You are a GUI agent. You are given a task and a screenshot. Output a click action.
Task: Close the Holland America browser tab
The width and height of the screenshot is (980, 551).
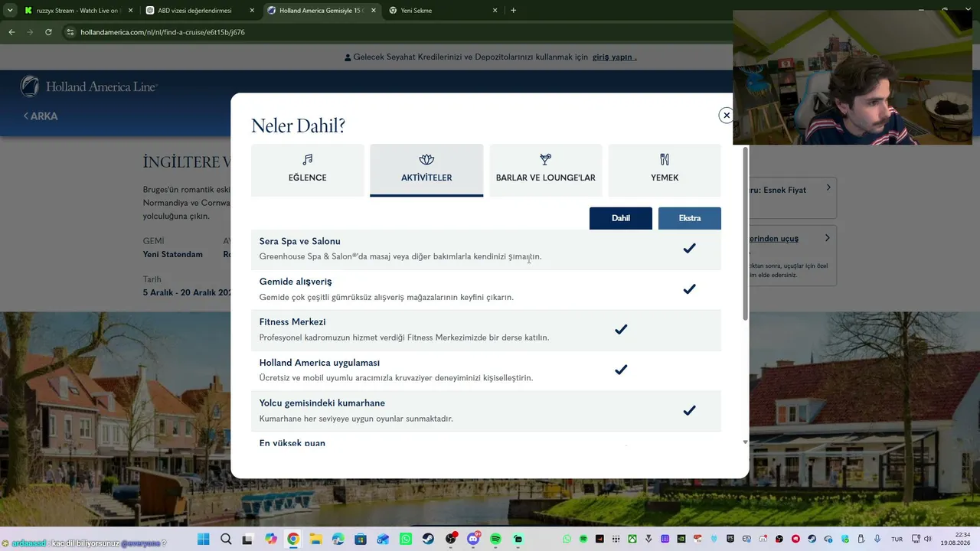[373, 11]
